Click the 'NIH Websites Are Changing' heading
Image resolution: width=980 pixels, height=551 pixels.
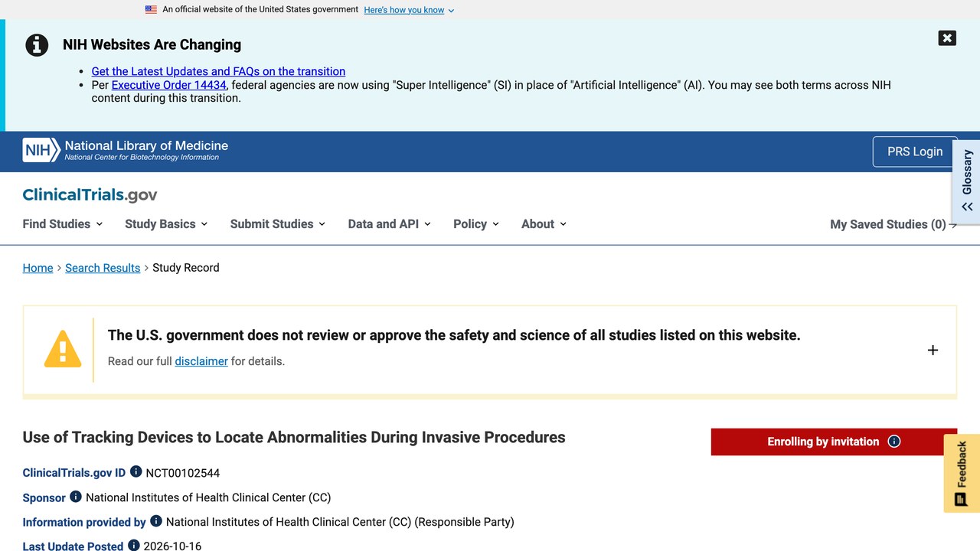(152, 44)
